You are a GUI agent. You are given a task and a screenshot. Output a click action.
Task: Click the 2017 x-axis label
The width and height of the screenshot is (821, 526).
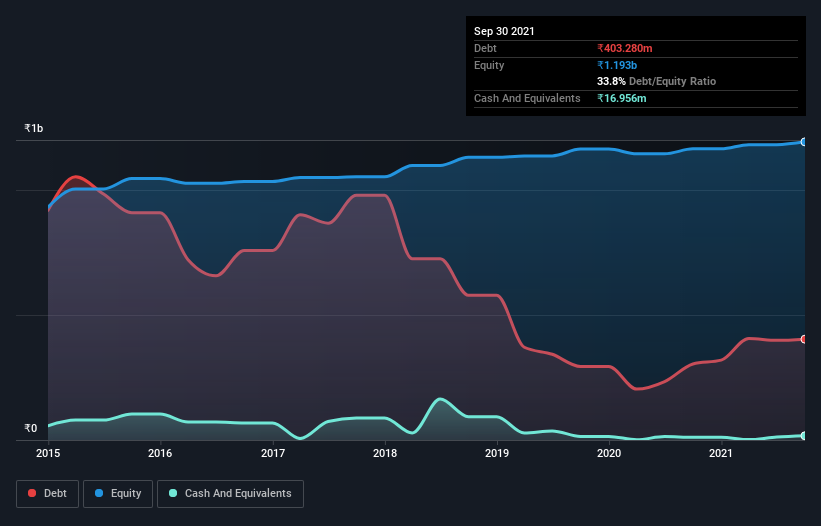pyautogui.click(x=273, y=453)
